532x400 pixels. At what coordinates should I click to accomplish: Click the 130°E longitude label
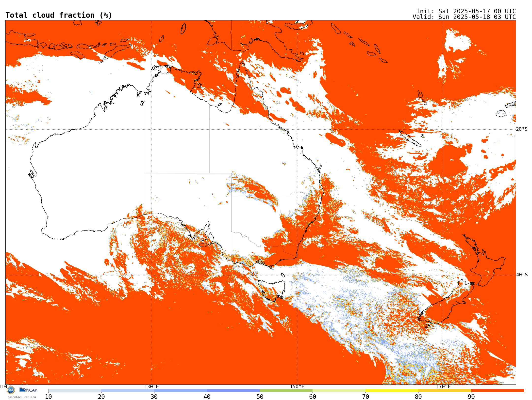pos(151,386)
